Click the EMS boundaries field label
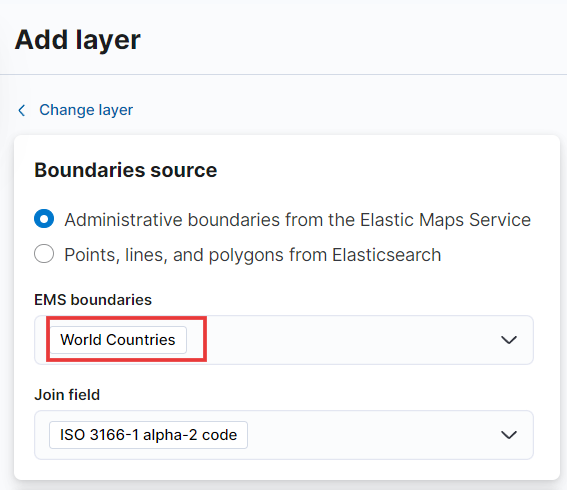The height and width of the screenshot is (490, 567). coord(93,300)
